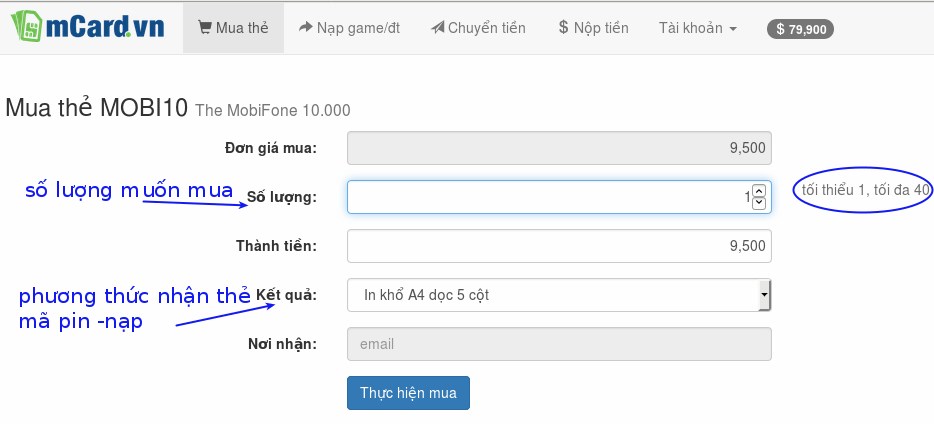Viewport: 934px width, 424px height.
Task: Expand the Tài khoản dropdown menu
Action: point(698,27)
